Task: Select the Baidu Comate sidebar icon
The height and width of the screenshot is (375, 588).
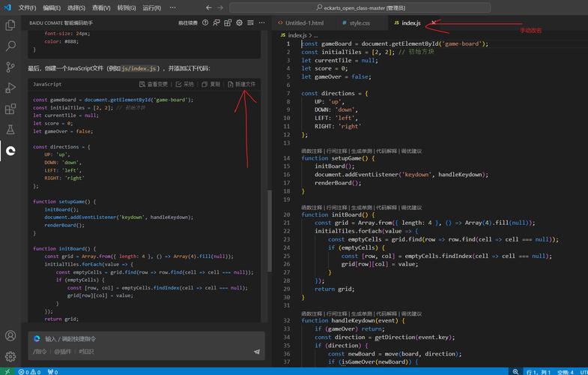Action: (x=10, y=151)
